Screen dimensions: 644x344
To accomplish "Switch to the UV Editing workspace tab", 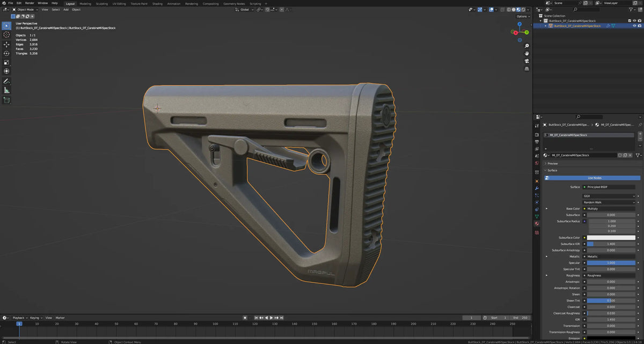I will tap(119, 3).
